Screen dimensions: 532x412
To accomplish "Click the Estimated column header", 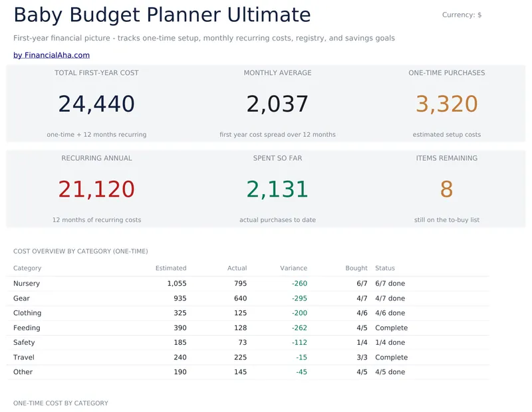I will click(171, 268).
